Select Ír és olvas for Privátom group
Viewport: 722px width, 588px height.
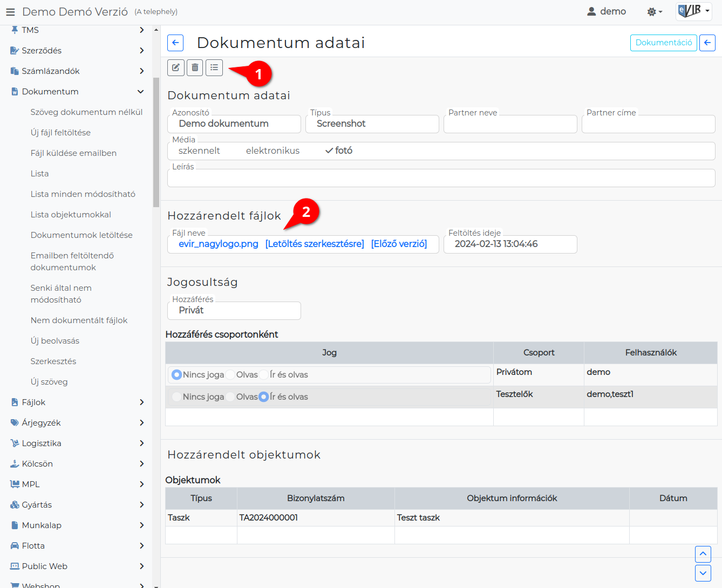pos(264,374)
